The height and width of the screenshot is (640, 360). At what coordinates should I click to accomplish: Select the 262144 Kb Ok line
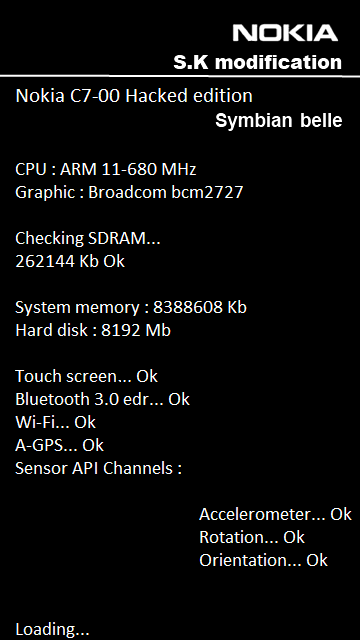point(70,261)
